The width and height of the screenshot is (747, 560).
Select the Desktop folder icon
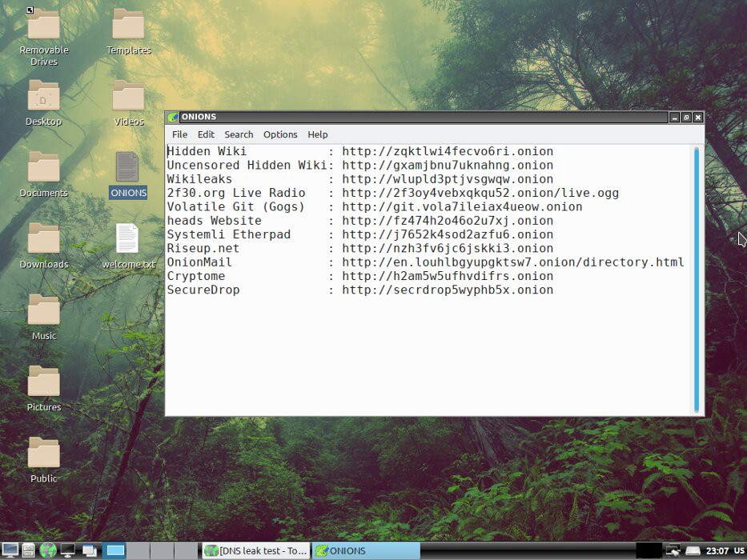(x=44, y=95)
